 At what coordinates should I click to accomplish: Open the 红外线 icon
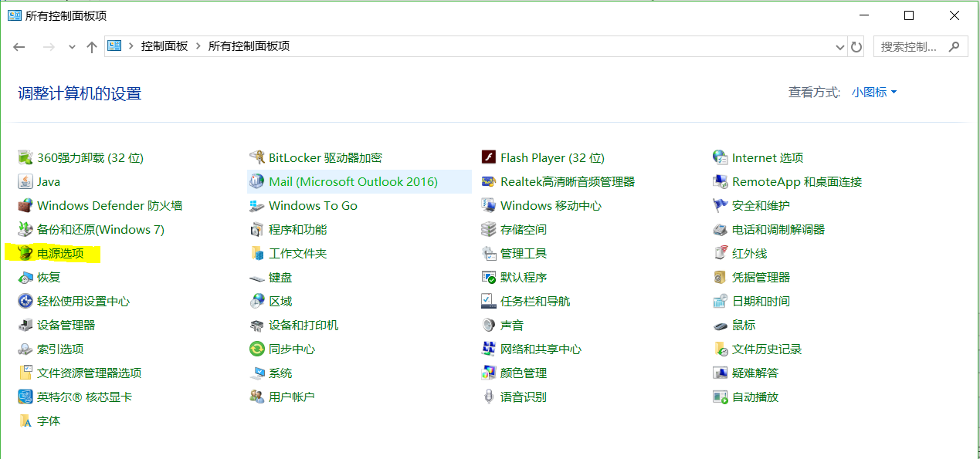click(x=720, y=253)
